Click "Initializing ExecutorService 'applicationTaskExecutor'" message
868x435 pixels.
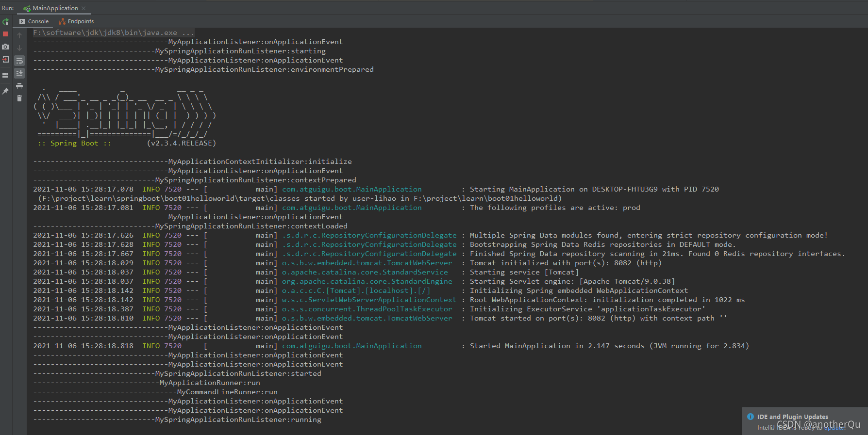pos(587,309)
